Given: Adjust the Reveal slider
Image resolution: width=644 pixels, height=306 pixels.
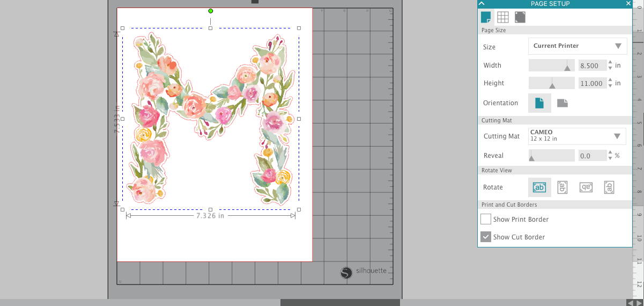Looking at the screenshot, I should [552, 156].
